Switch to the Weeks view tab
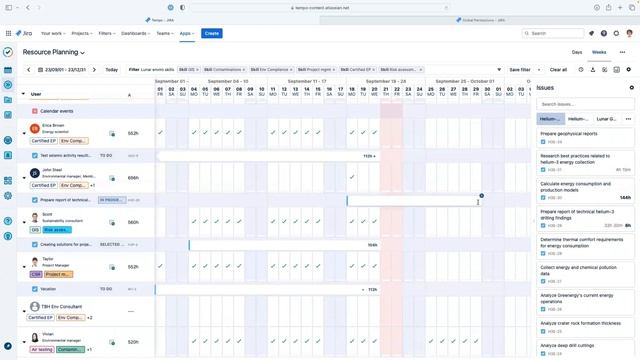This screenshot has height=360, width=640. [599, 52]
